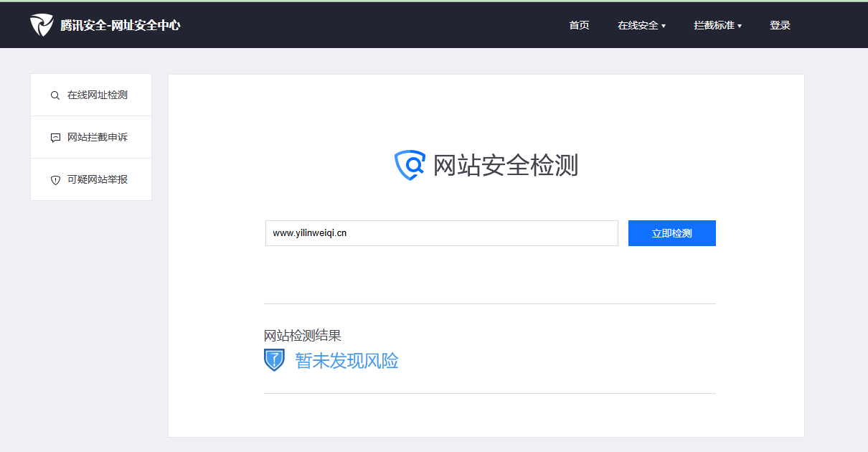This screenshot has width=868, height=452.
Task: Click the URL input field containing www.yilinweiqi.cn
Action: [x=442, y=233]
